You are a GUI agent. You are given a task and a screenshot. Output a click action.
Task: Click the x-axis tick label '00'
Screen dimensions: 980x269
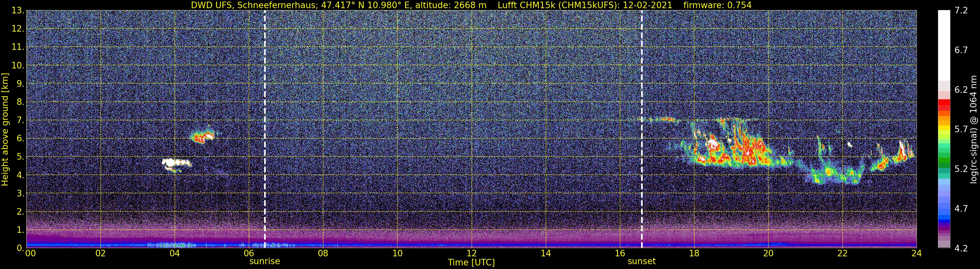click(x=30, y=254)
